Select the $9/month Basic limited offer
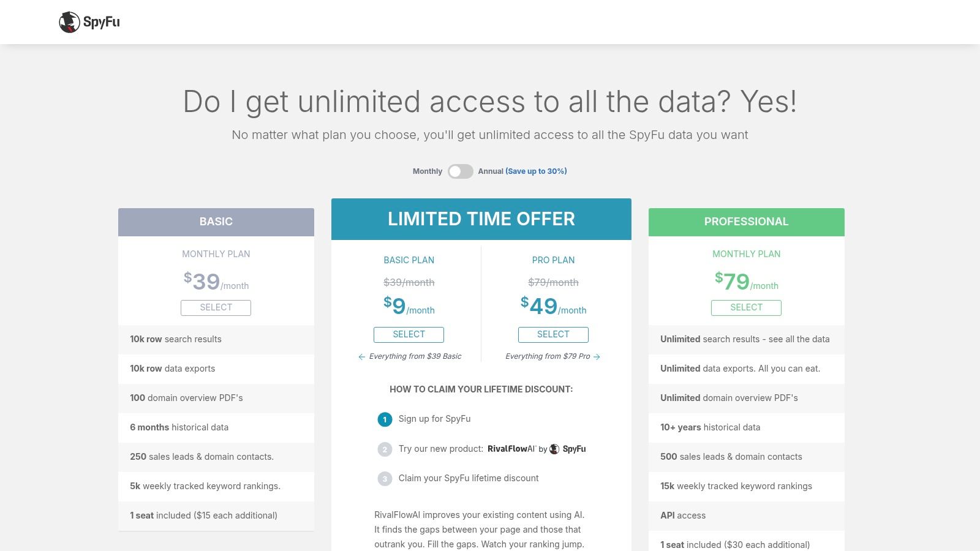Screen dimensions: 980x551 (409, 335)
